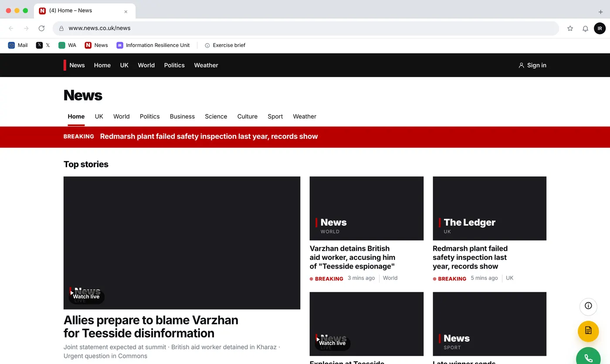Click the address bar URL field
610x364 pixels.
pos(306,28)
